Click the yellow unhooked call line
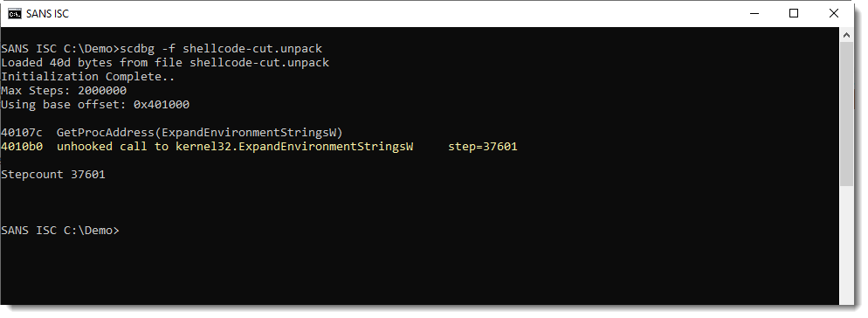This screenshot has height=318, width=868. (x=259, y=147)
